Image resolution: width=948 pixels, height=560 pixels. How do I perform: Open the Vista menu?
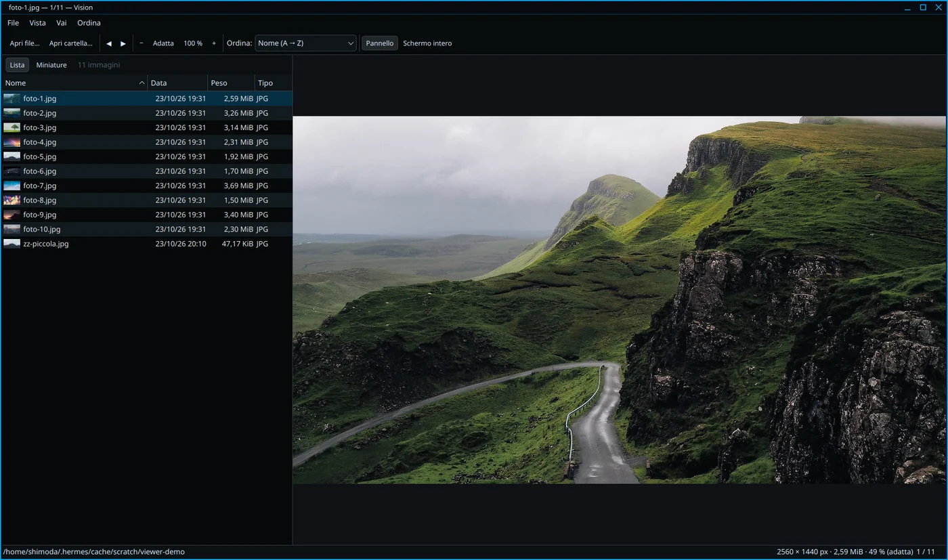(x=37, y=23)
